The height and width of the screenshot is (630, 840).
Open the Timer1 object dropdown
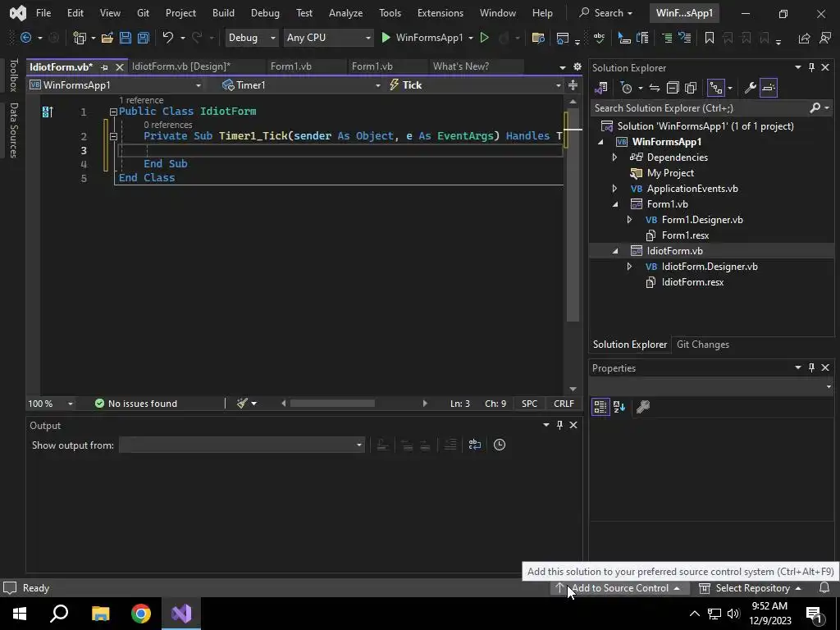(x=301, y=85)
